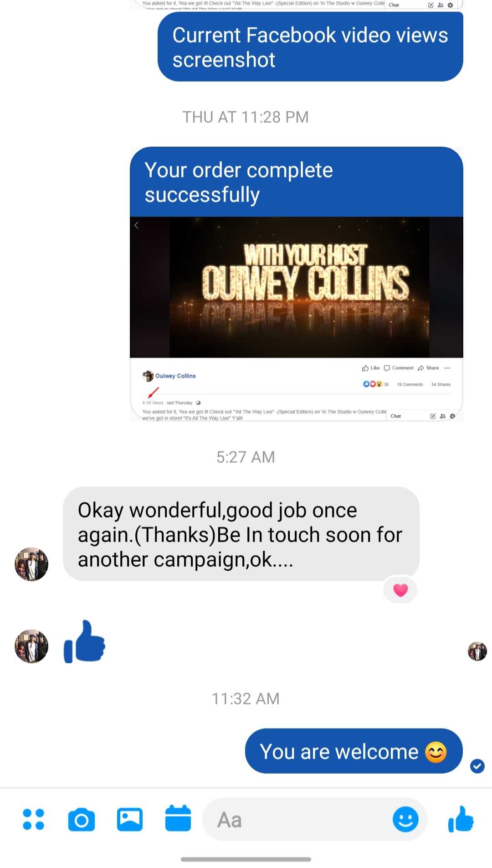
Task: Open emoji picker in message field
Action: [405, 819]
